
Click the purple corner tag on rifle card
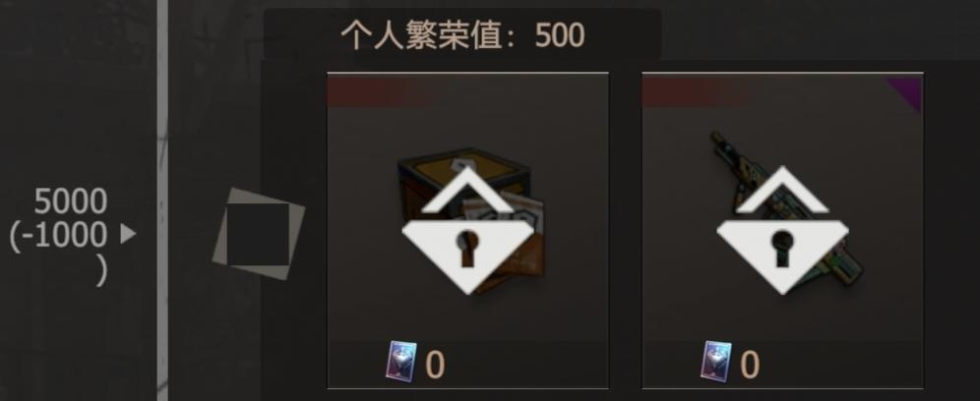click(x=909, y=90)
